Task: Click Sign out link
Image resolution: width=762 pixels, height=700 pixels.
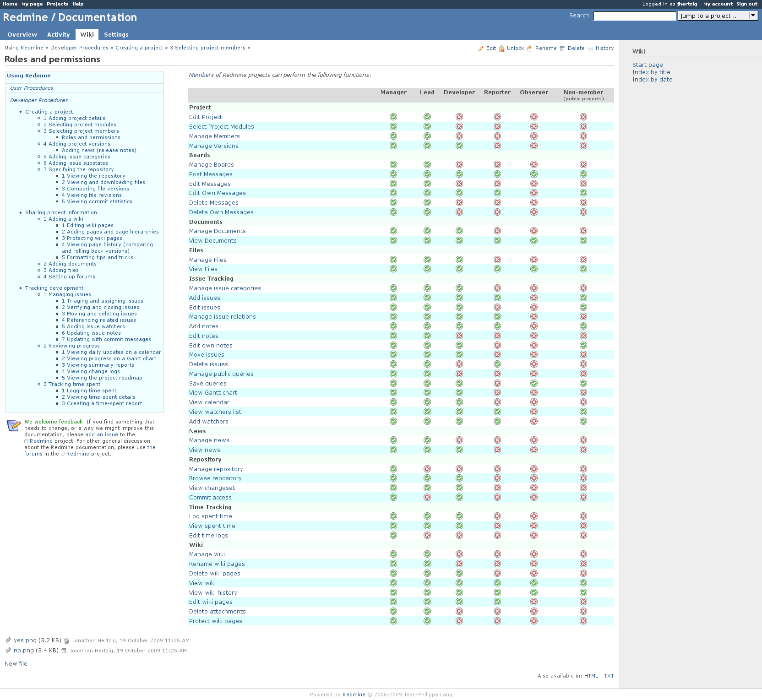Action: tap(747, 4)
